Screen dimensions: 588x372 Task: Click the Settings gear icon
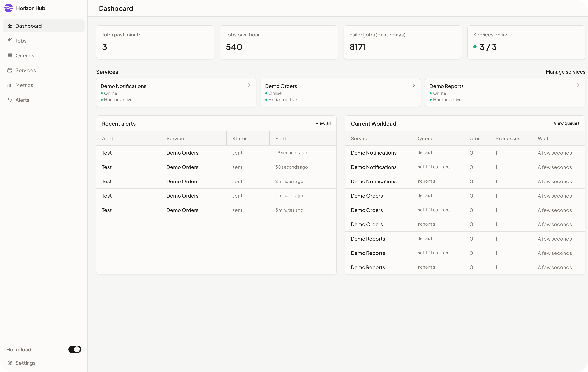pyautogui.click(x=10, y=363)
